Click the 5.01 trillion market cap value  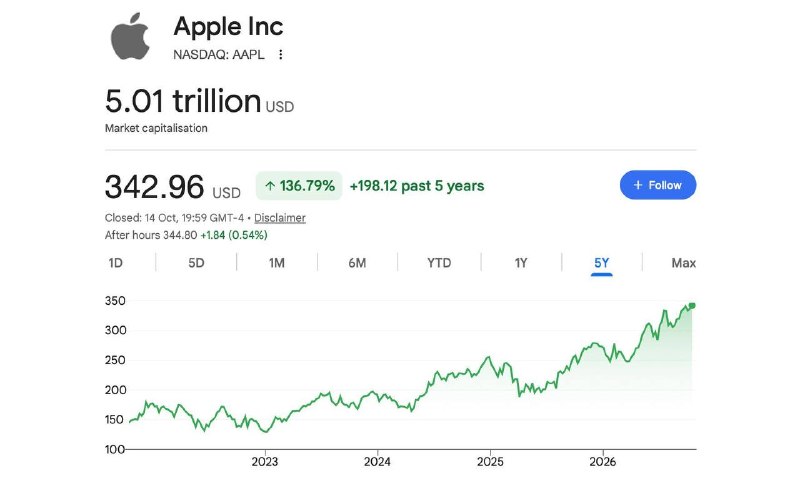tap(183, 101)
